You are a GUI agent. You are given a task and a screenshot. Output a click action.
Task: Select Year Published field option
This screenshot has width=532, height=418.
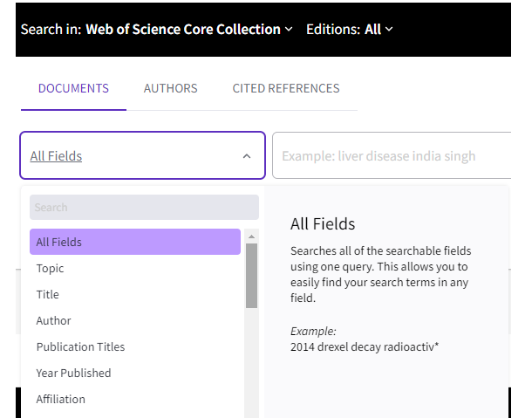coord(135,373)
